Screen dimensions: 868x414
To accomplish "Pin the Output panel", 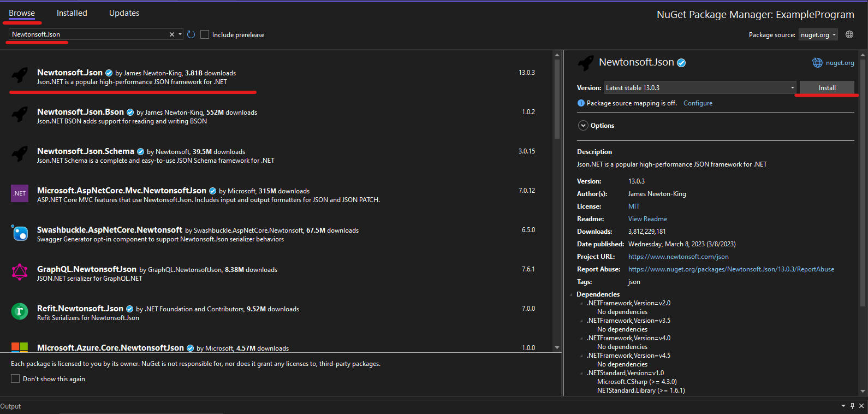I will pos(852,406).
